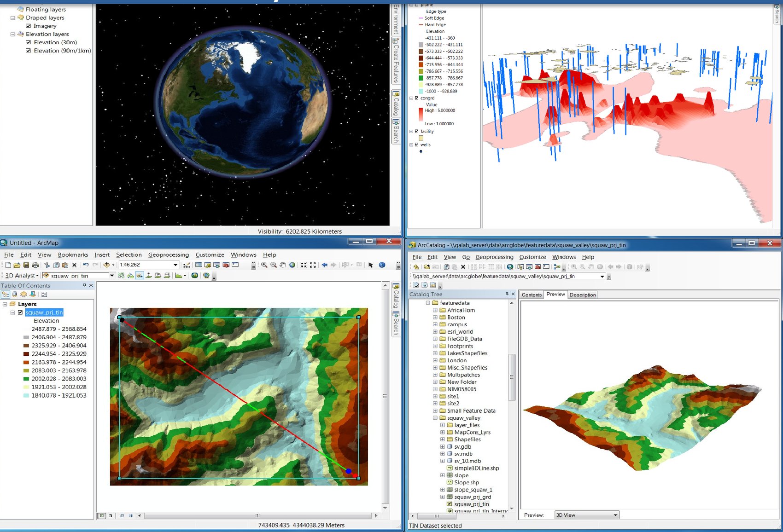Expand the Boston folder in Catalog Tree
The height and width of the screenshot is (532, 783).
click(x=435, y=318)
